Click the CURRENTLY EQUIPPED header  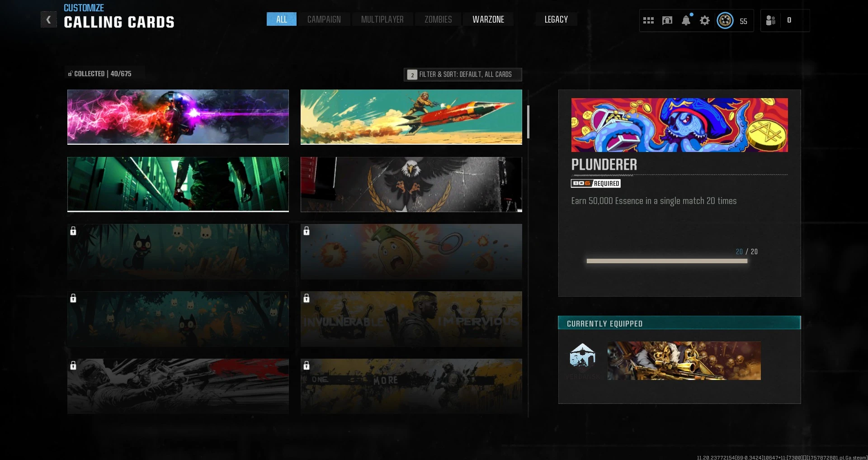pos(679,323)
